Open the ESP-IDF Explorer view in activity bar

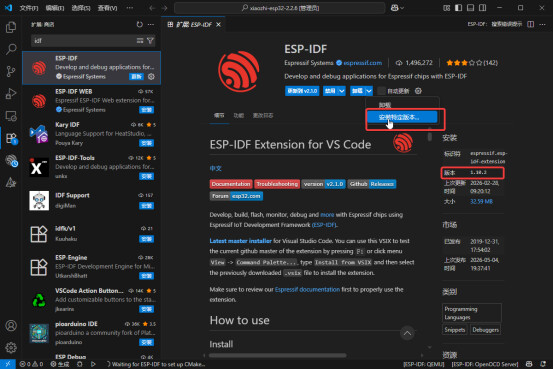point(11,160)
